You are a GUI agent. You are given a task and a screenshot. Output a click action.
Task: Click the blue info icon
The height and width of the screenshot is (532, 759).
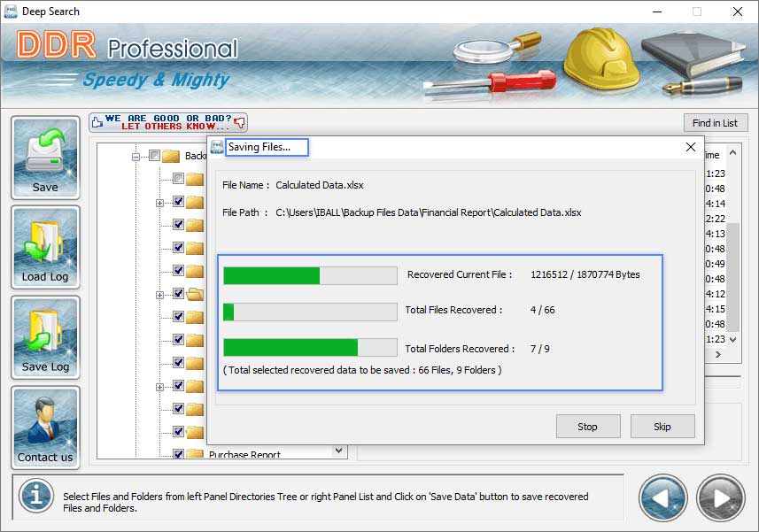[35, 497]
